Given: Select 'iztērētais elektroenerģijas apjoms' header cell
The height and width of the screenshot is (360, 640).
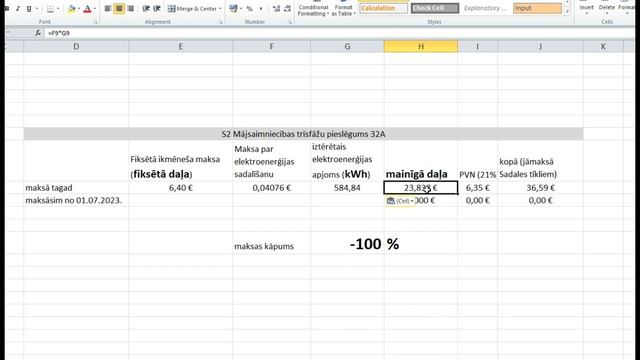Looking at the screenshot, I should point(347,161).
